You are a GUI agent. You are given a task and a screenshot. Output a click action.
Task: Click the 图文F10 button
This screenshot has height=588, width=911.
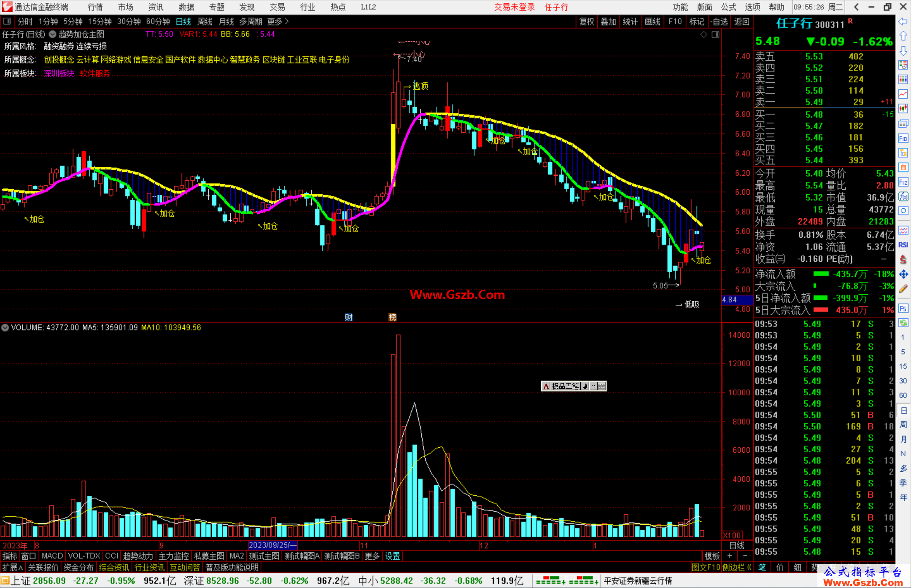click(706, 567)
